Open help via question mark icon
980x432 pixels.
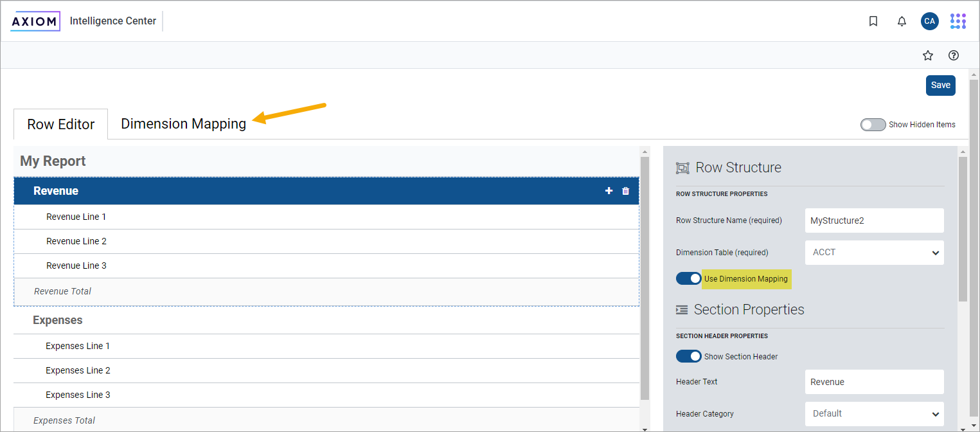click(x=954, y=55)
